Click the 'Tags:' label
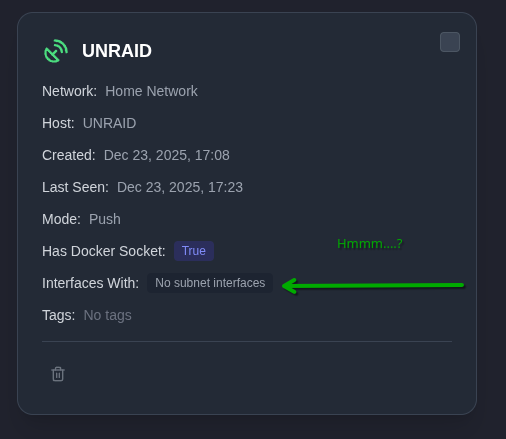Image resolution: width=506 pixels, height=439 pixels. point(59,315)
